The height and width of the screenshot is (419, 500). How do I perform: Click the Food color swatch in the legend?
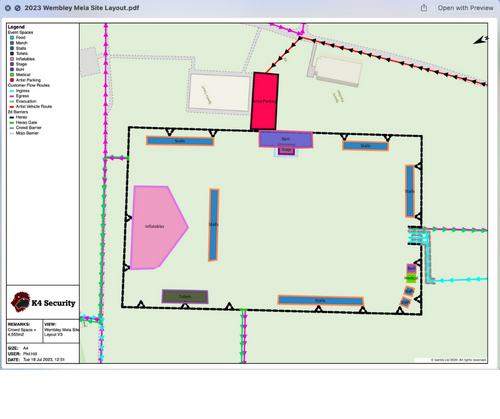(x=12, y=38)
